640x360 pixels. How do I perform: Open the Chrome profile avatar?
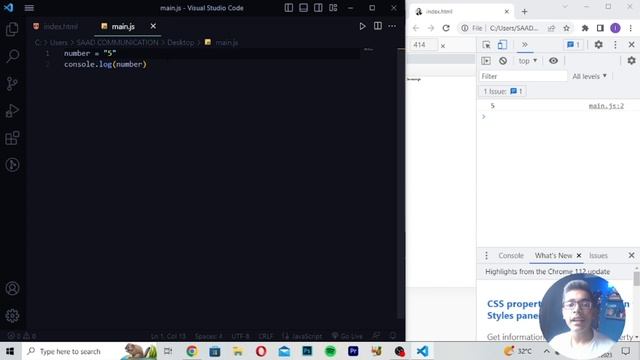click(615, 28)
